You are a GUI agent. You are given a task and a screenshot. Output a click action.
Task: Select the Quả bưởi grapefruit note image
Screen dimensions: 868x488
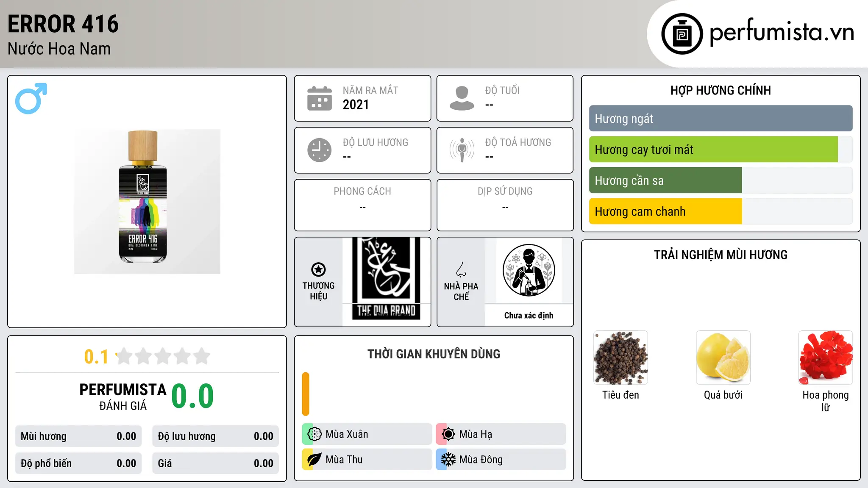pos(723,358)
